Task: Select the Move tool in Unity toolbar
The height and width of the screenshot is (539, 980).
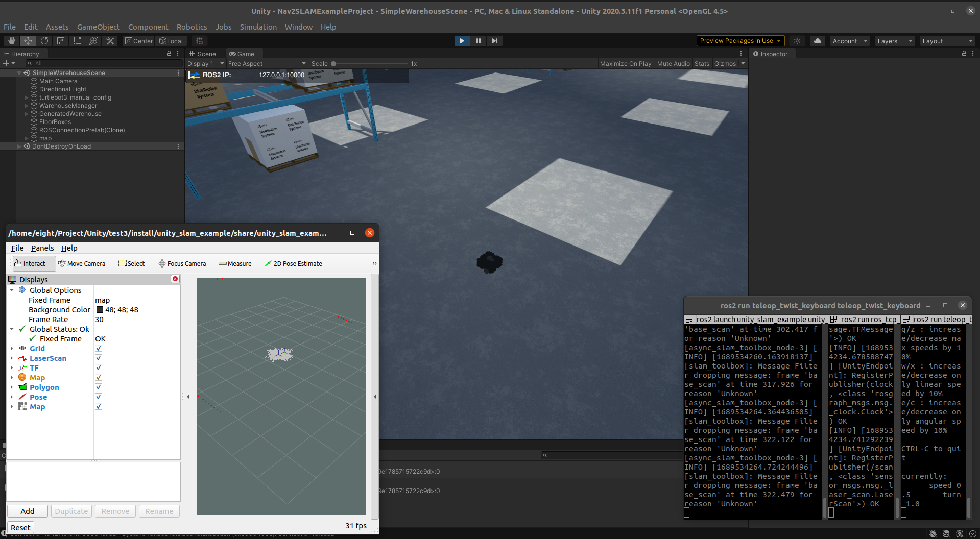Action: pyautogui.click(x=28, y=41)
